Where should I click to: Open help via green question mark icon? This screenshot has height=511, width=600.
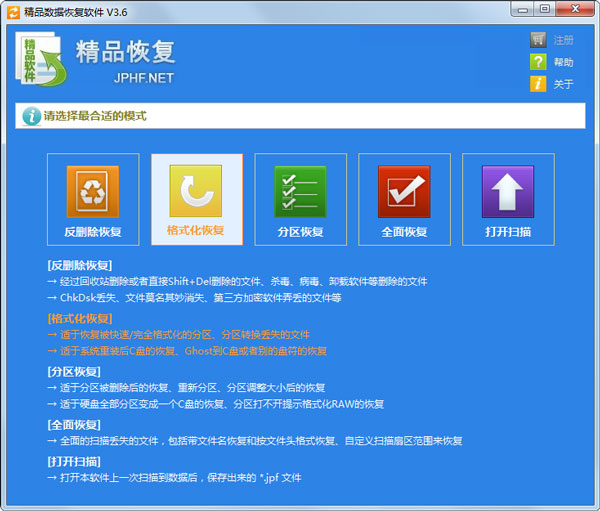538,62
